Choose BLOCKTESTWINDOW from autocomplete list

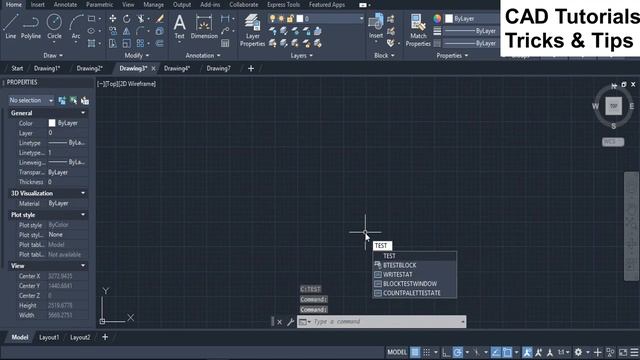[x=414, y=284]
